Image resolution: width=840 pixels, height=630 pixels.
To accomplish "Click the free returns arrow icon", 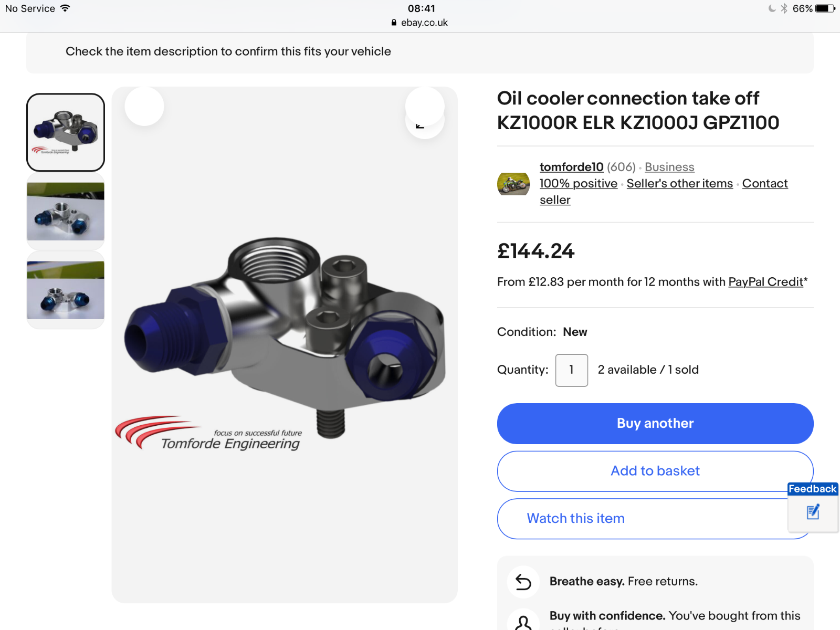I will 523,582.
